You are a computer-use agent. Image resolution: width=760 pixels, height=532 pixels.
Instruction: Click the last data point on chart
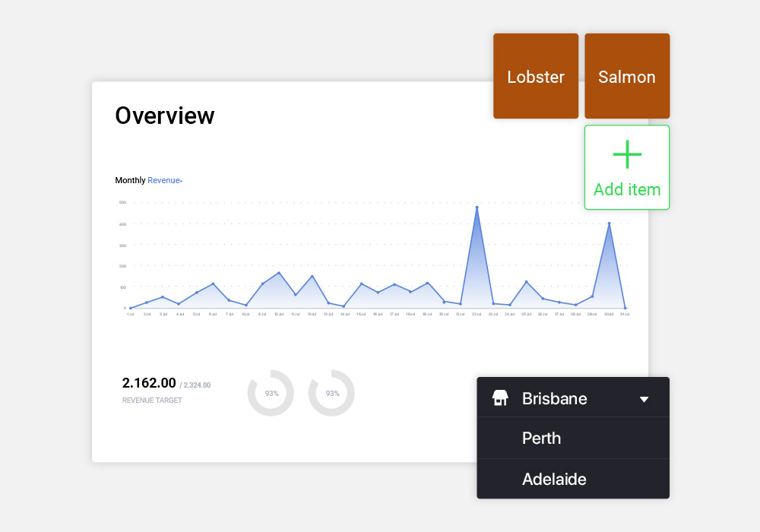(x=625, y=308)
